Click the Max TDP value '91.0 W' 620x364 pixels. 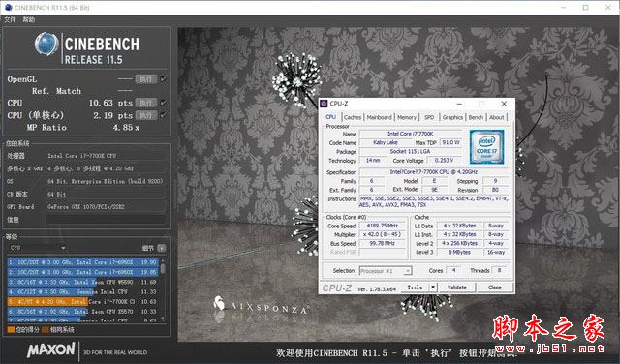[450, 142]
